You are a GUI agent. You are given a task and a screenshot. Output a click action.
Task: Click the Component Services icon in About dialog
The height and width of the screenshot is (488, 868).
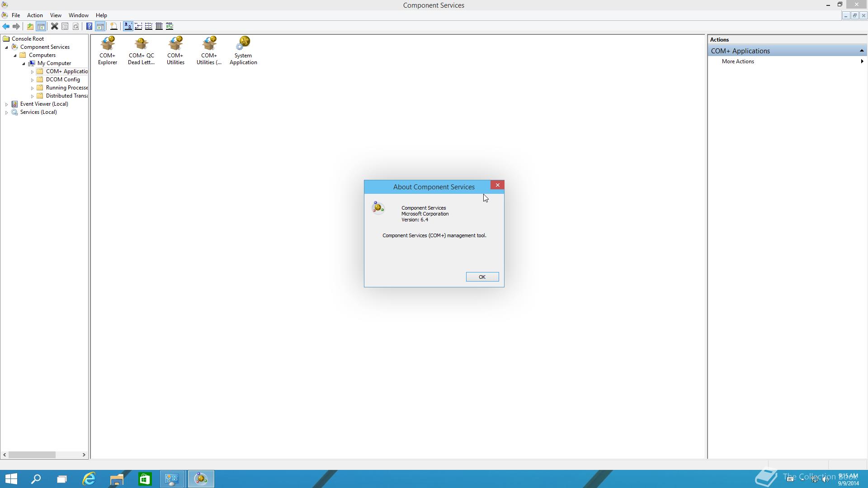pyautogui.click(x=378, y=207)
